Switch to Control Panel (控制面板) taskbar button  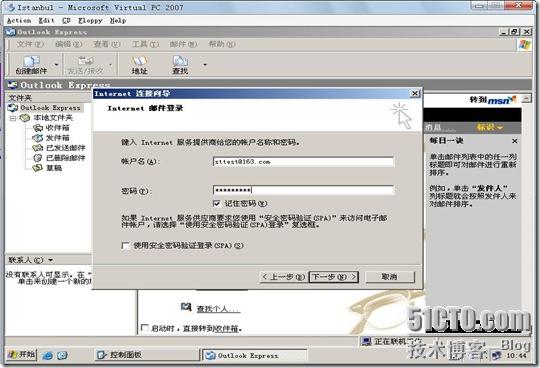146,355
